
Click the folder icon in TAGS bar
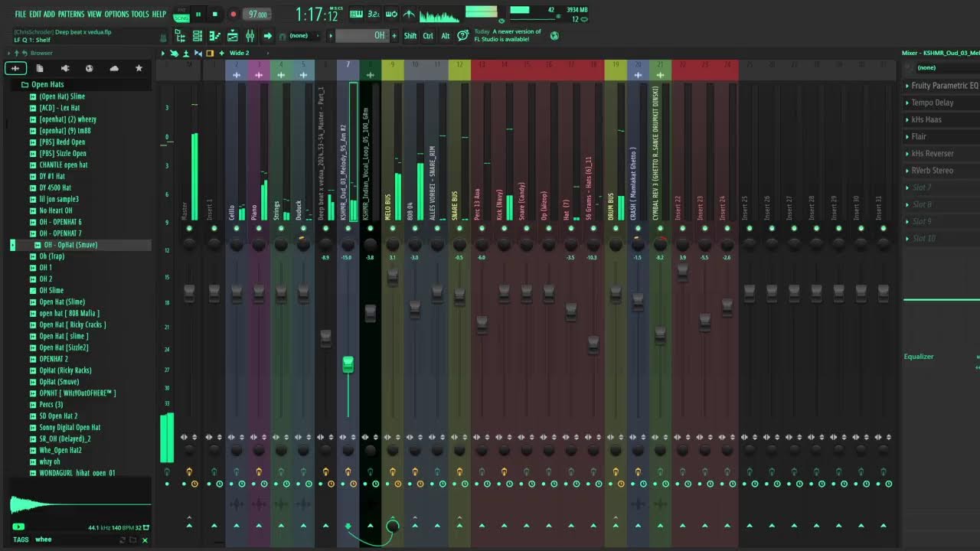132,540
